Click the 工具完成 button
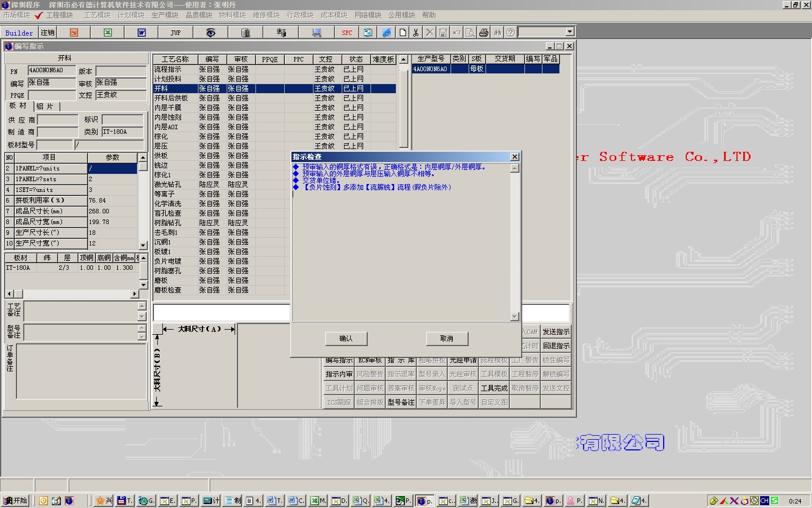Screen dimensions: 812x508 click(x=494, y=388)
